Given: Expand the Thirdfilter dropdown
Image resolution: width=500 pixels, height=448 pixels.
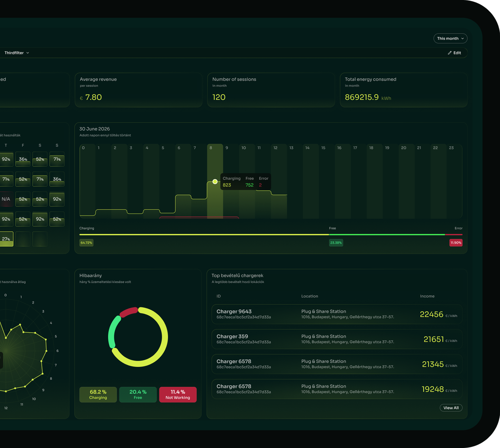Looking at the screenshot, I should click(x=17, y=53).
